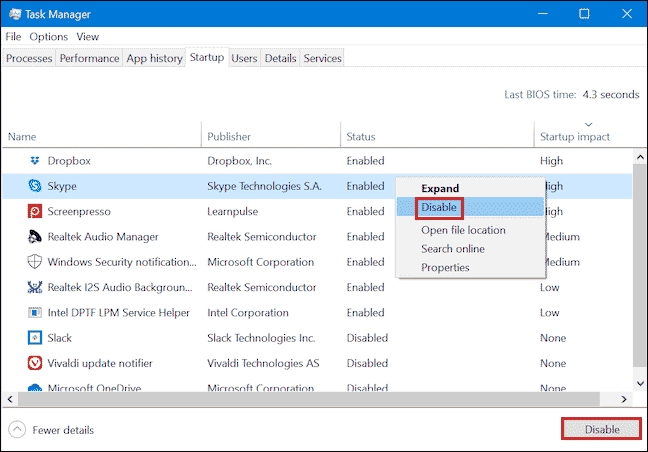Click the horizontal scrollbar right arrow

[624, 399]
